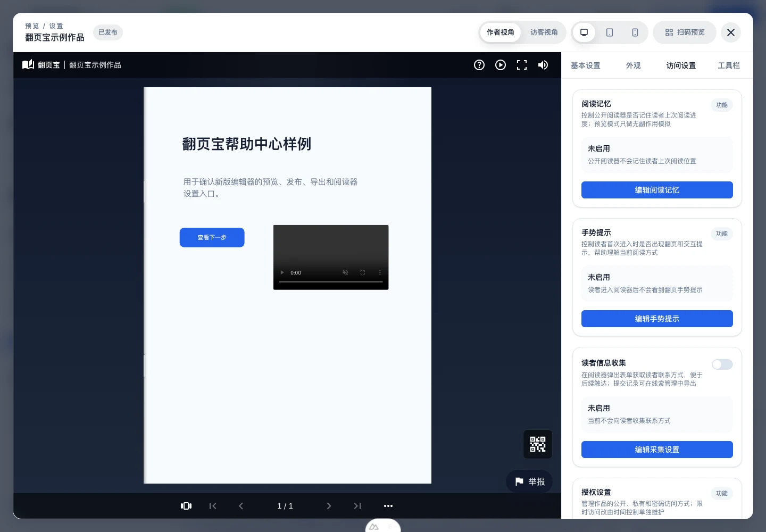Open the QR code share button
766x532 pixels.
point(538,444)
